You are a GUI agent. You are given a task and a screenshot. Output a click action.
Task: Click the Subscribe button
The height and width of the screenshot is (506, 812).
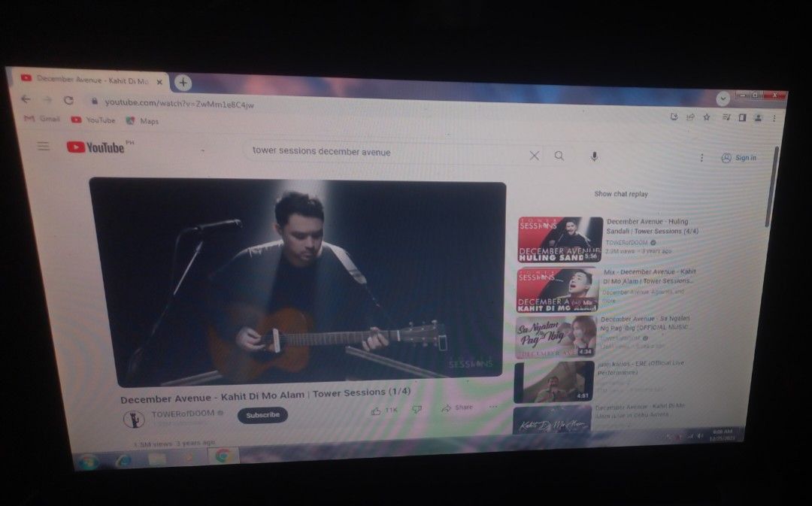pyautogui.click(x=262, y=415)
